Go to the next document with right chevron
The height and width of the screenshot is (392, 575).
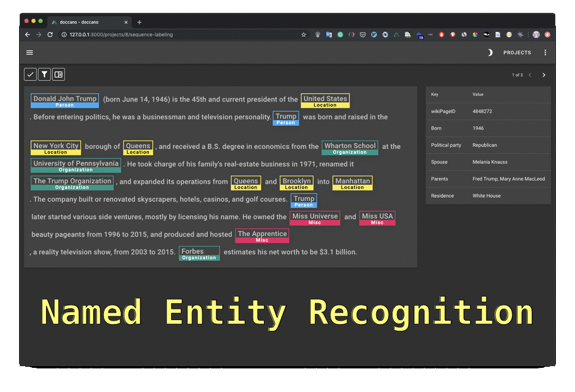click(544, 74)
